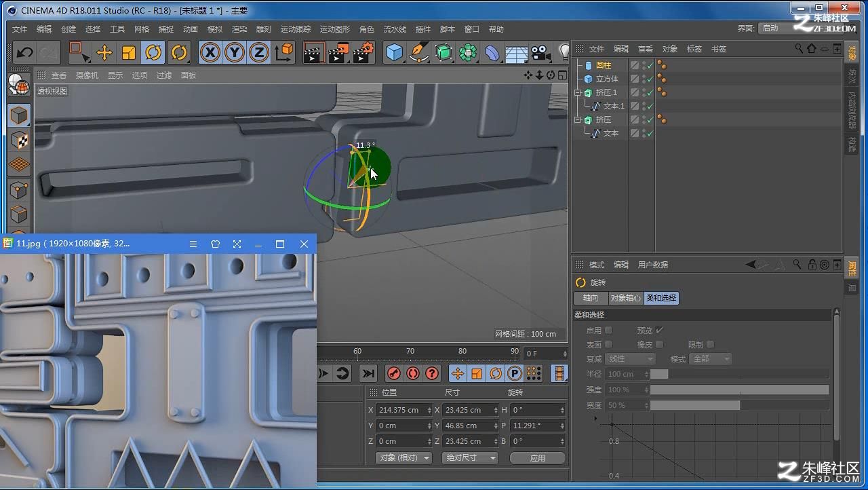Toggle loop playback button
The height and width of the screenshot is (490, 868).
point(342,373)
